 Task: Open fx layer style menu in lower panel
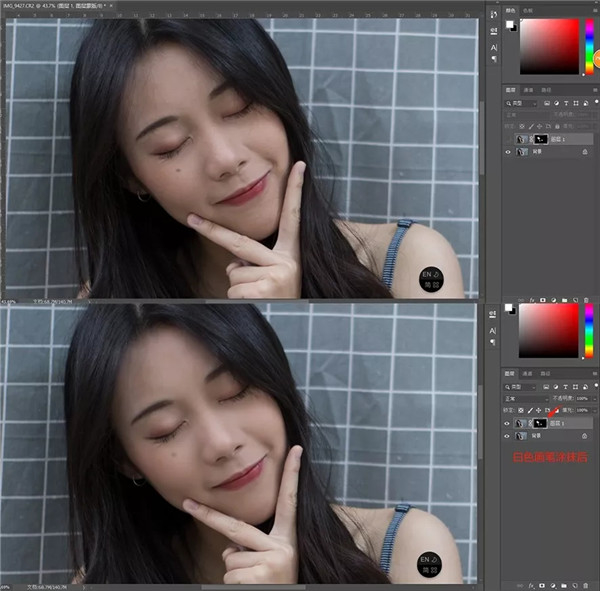point(531,586)
